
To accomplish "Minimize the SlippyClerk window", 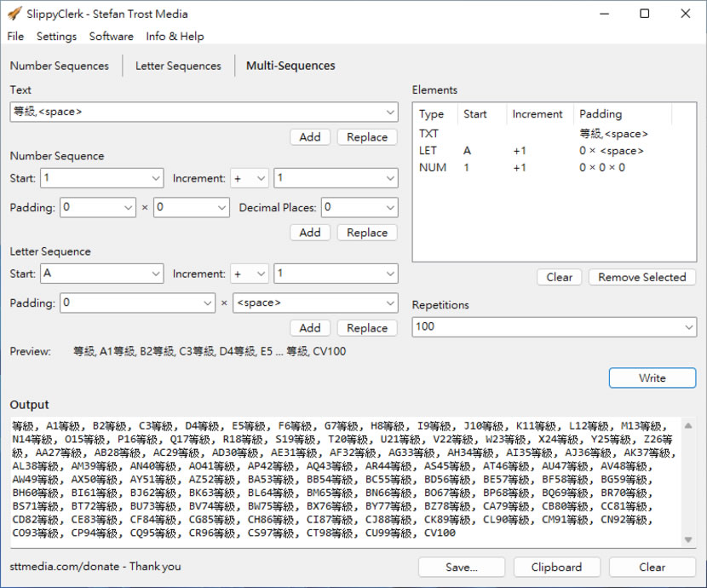I will tap(604, 14).
